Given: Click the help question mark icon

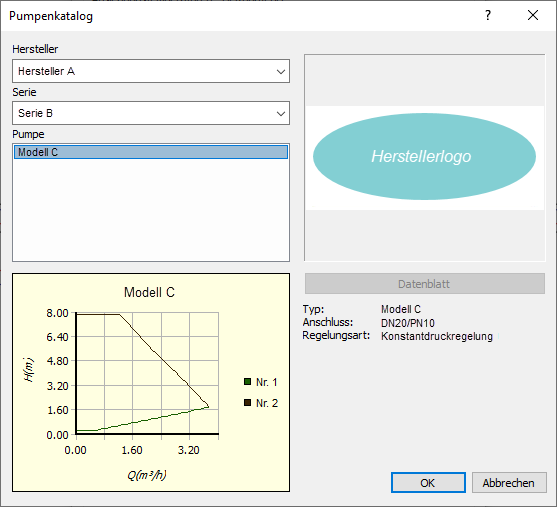Looking at the screenshot, I should pos(488,15).
